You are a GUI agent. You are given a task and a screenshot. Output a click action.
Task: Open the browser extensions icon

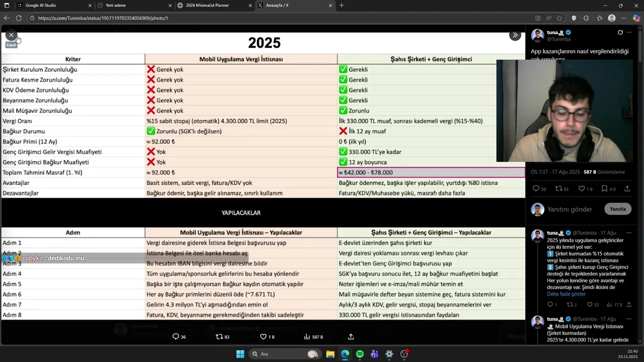point(586,18)
